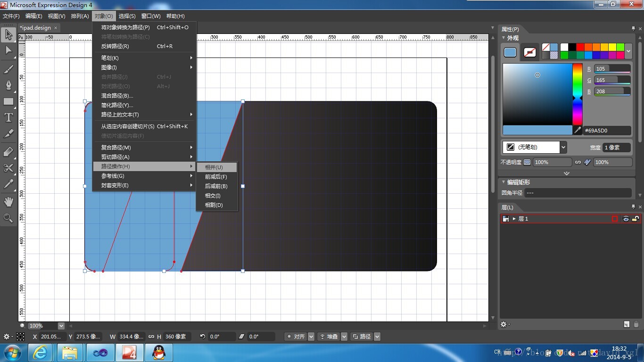The image size is (644, 362).
Task: Open Path options dropdown arrow
Action: pyautogui.click(x=377, y=337)
